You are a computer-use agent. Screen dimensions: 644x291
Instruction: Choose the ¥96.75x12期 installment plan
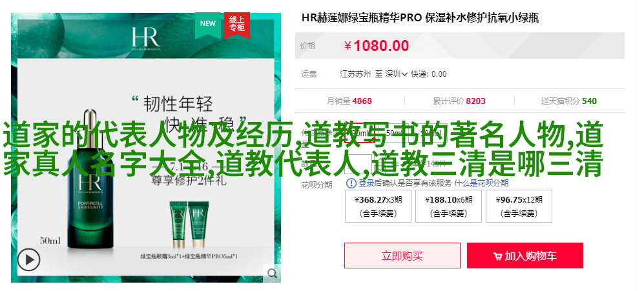(519, 206)
